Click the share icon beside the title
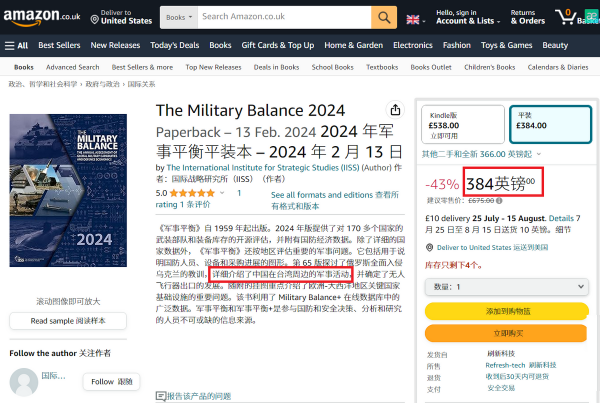Viewport: 600px width, 403px height. [396, 110]
